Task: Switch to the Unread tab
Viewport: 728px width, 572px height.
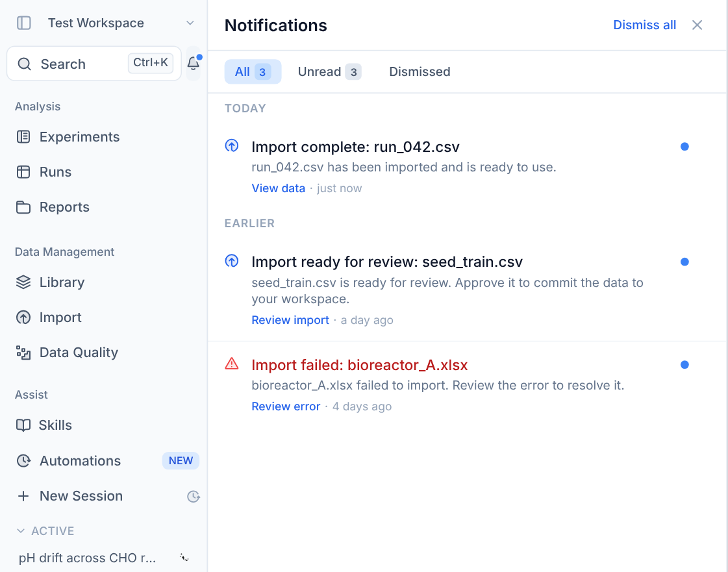Action: pyautogui.click(x=330, y=71)
